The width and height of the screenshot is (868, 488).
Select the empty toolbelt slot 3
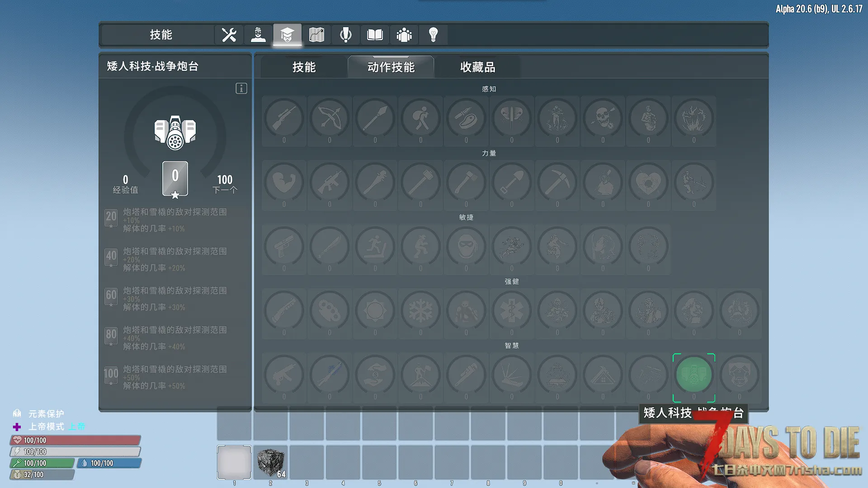(307, 462)
